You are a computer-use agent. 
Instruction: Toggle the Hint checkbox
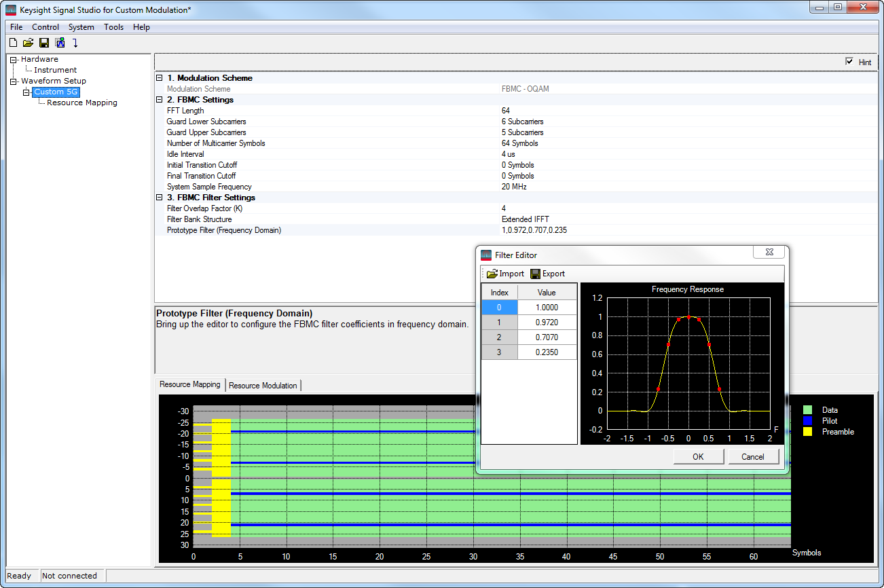point(849,61)
